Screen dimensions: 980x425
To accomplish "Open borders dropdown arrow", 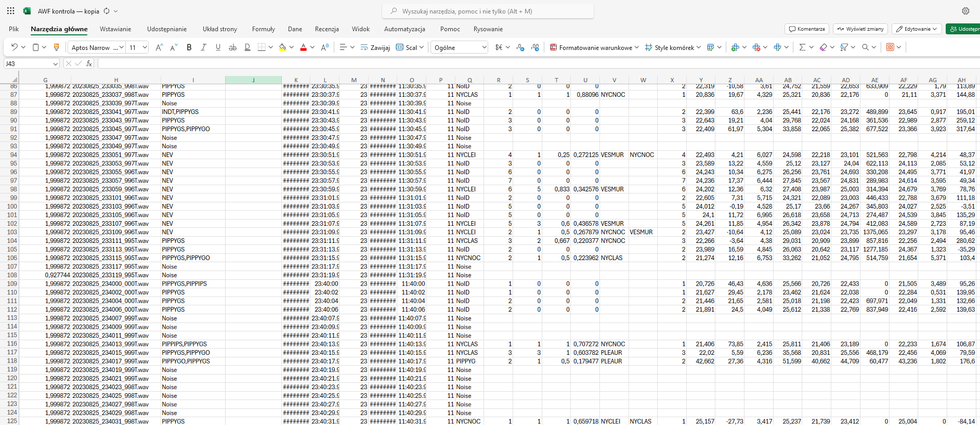I will (x=270, y=47).
